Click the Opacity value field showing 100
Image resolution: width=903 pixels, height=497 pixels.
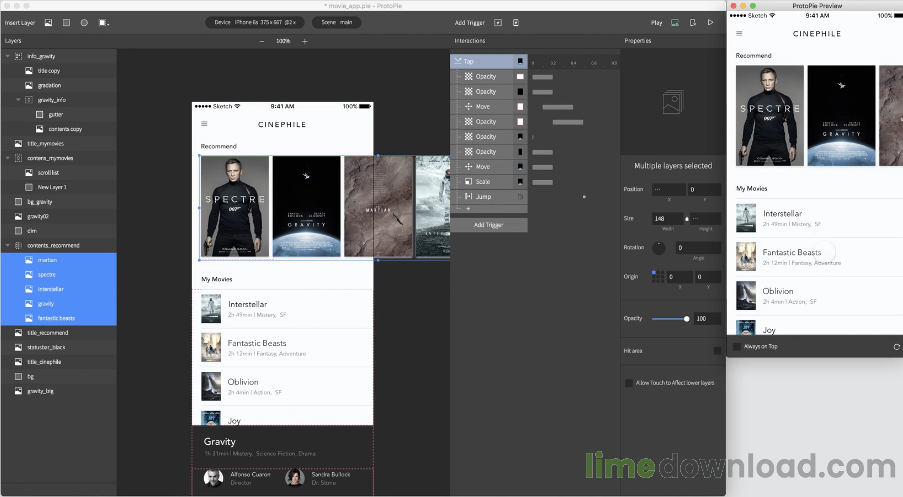[707, 318]
